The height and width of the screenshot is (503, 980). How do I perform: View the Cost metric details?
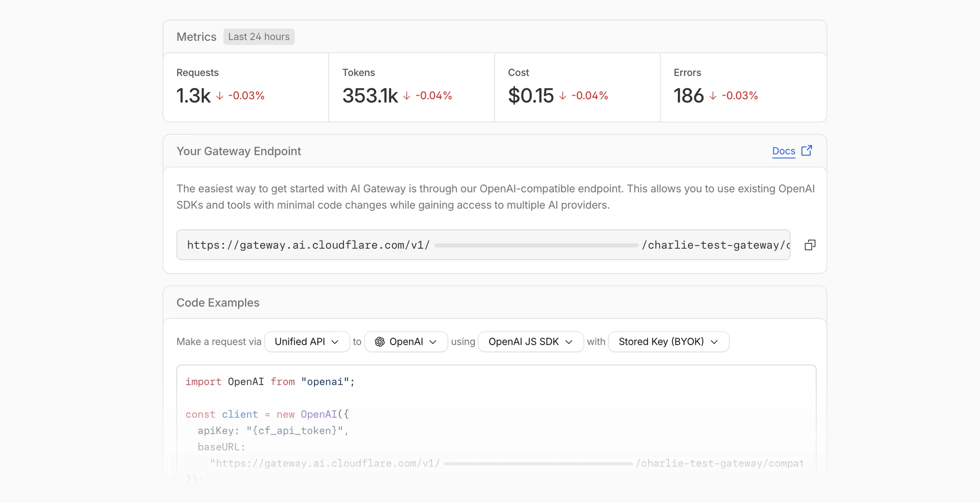(577, 87)
